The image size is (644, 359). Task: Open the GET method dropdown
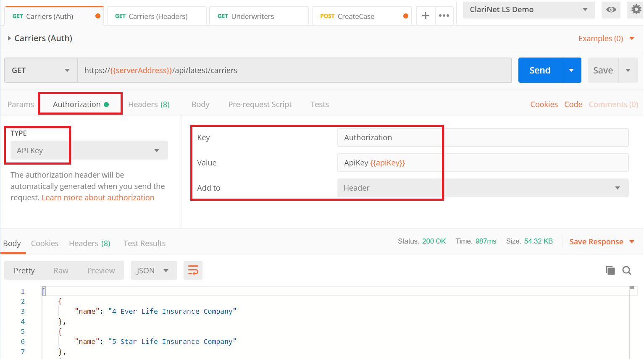(41, 70)
